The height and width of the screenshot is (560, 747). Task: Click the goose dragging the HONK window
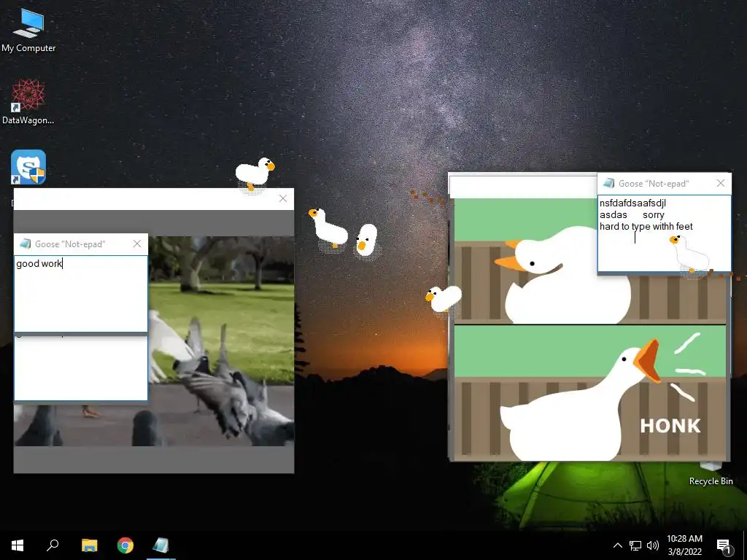[443, 298]
